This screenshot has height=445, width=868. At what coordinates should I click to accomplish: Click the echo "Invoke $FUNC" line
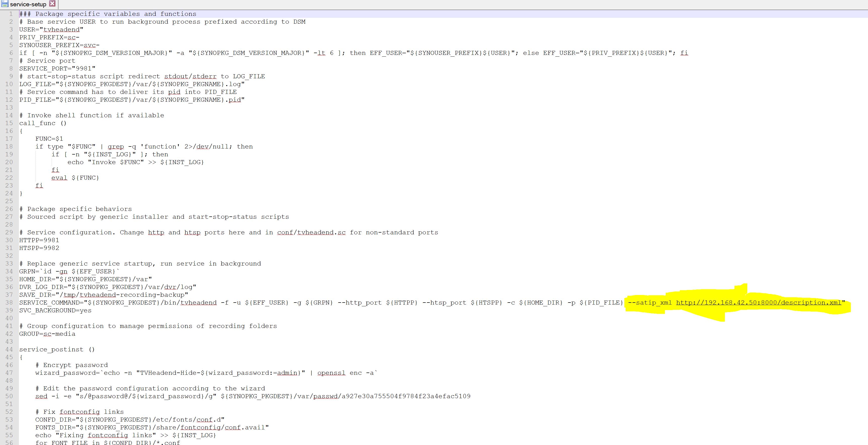click(136, 162)
